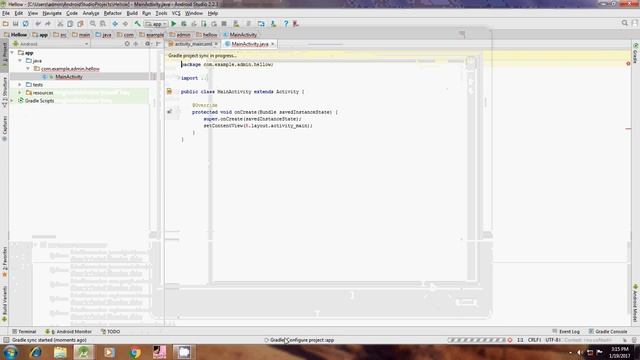
Task: Click the Make Project hammer icon
Action: tap(138, 24)
